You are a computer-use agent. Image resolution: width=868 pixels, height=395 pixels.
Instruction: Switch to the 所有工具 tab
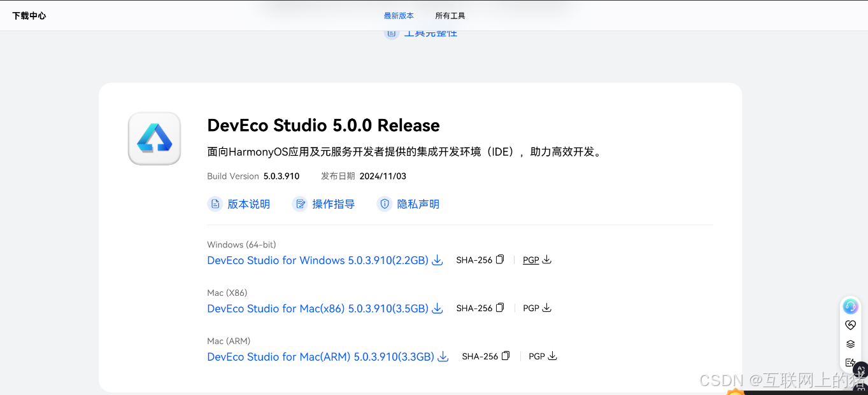tap(450, 16)
